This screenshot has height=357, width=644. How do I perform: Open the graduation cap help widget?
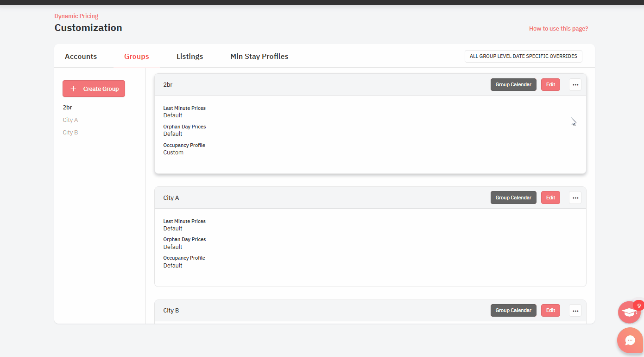point(629,312)
